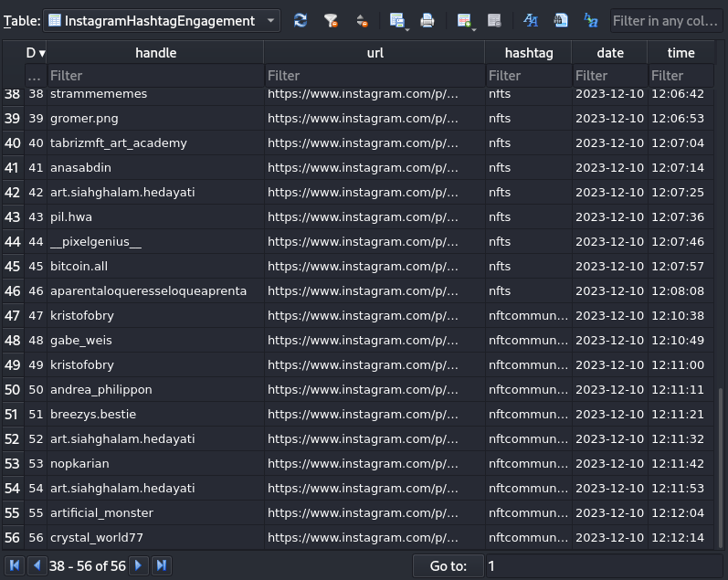Go to the first page of records
The height and width of the screenshot is (580, 728).
coord(15,565)
